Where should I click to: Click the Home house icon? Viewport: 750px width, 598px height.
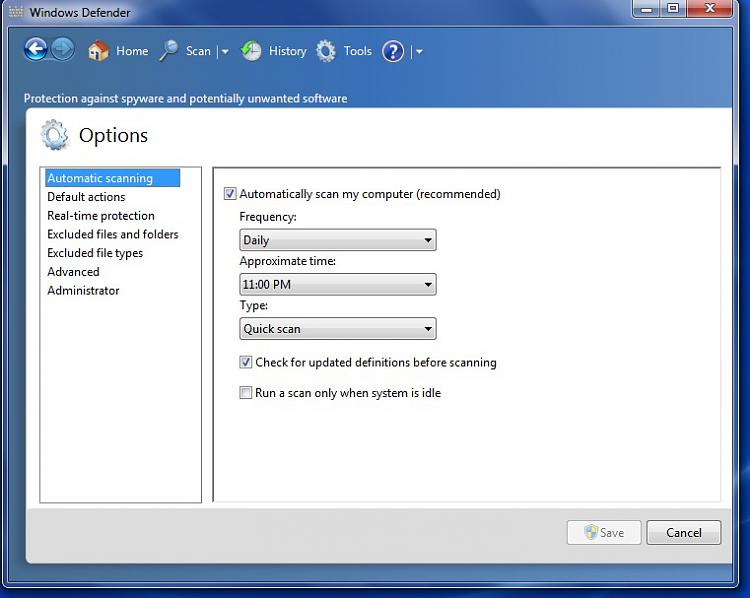coord(98,51)
